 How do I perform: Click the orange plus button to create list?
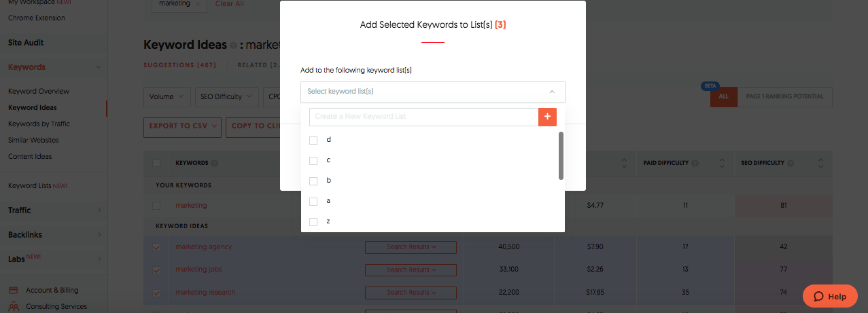[x=547, y=117]
